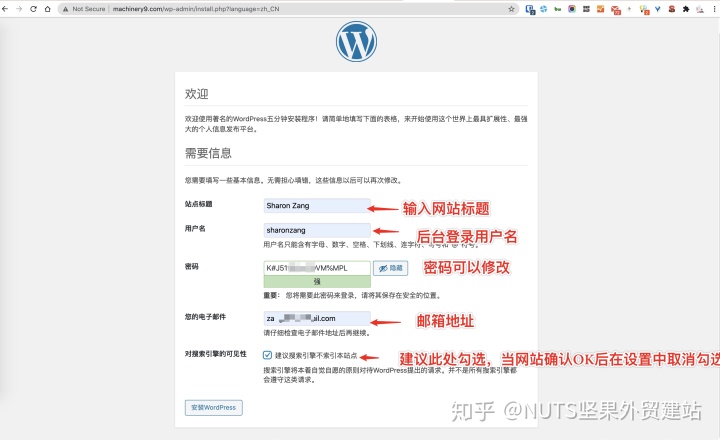This screenshot has height=440, width=720.
Task: Click the 站点标题 field label
Action: (198, 204)
